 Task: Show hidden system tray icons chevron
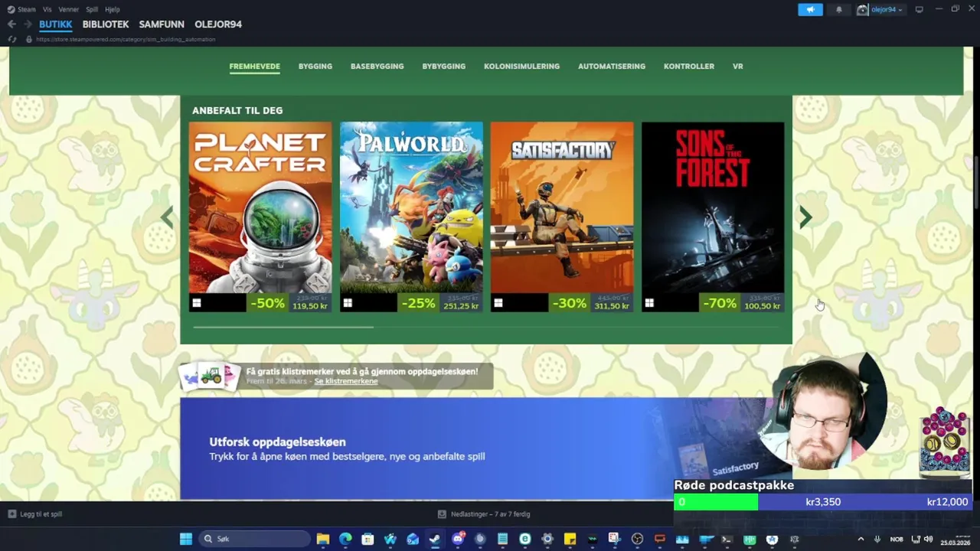861,540
